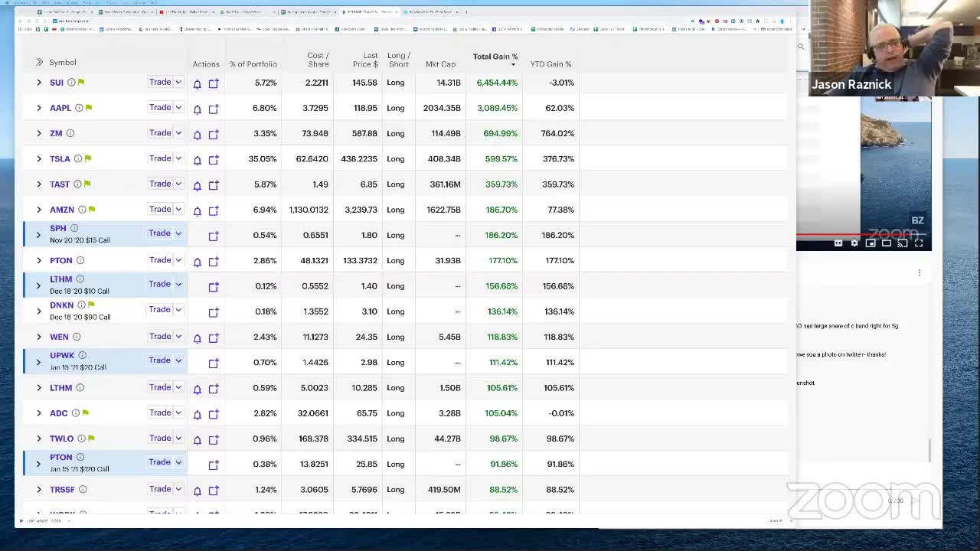Click the green flag beside SUI
The width and height of the screenshot is (980, 551).
(x=81, y=82)
